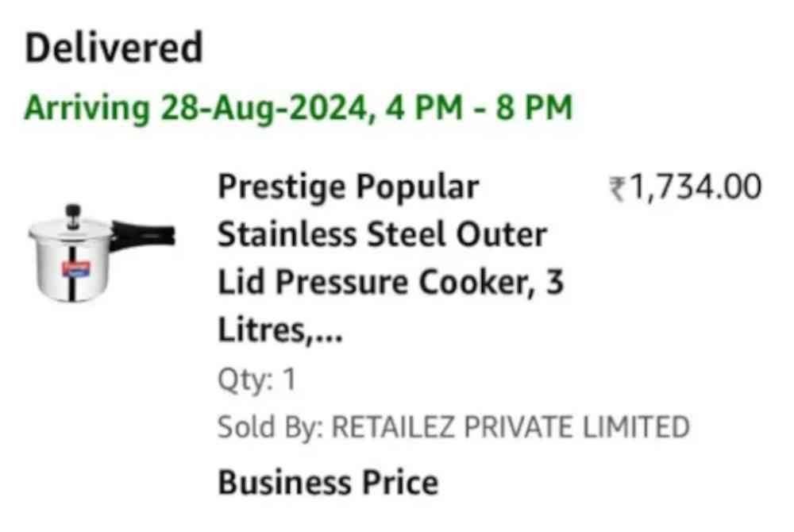The image size is (794, 532).
Task: Click the lid knob on the cooker image
Action: [x=74, y=210]
